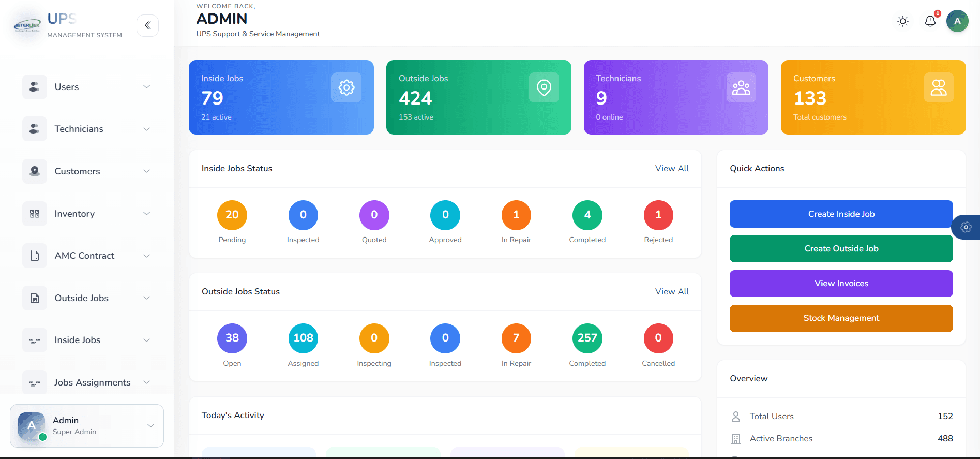Click the Technicians sidebar icon
Screen dimensions: 980x459
point(35,129)
